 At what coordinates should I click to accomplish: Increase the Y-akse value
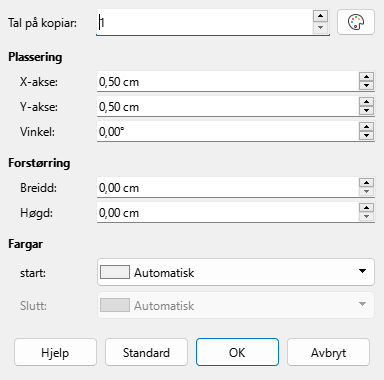(x=366, y=102)
